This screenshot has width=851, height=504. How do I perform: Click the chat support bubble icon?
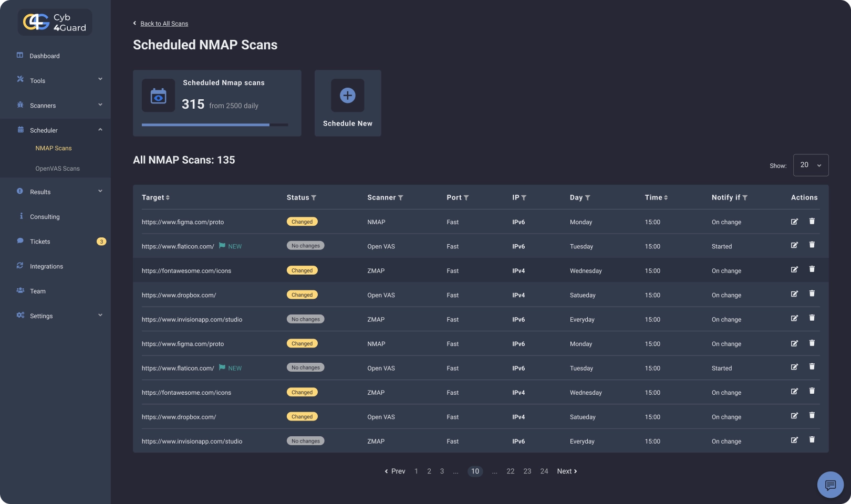coord(830,484)
